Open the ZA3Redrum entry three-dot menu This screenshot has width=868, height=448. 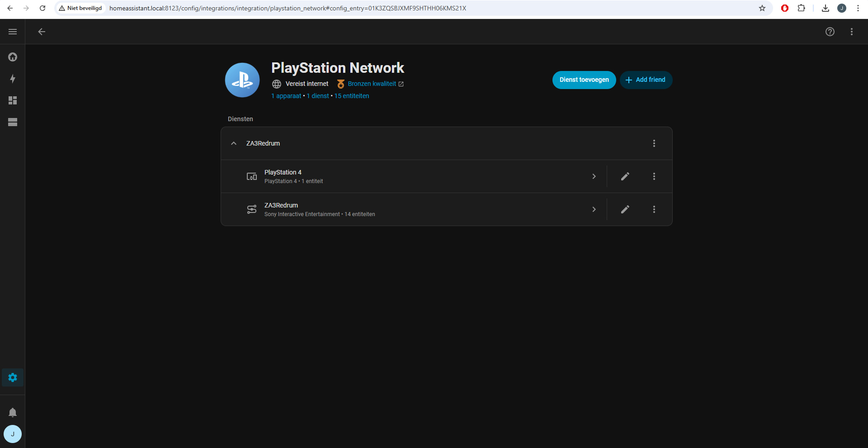654,143
